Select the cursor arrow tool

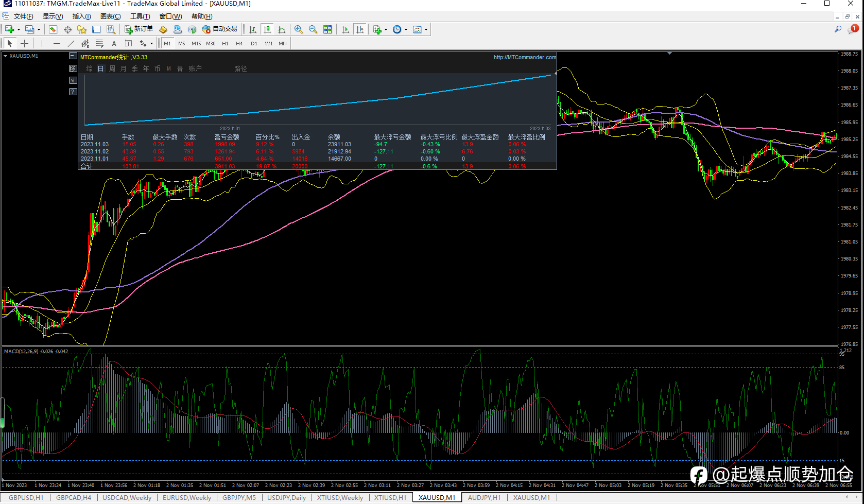10,43
